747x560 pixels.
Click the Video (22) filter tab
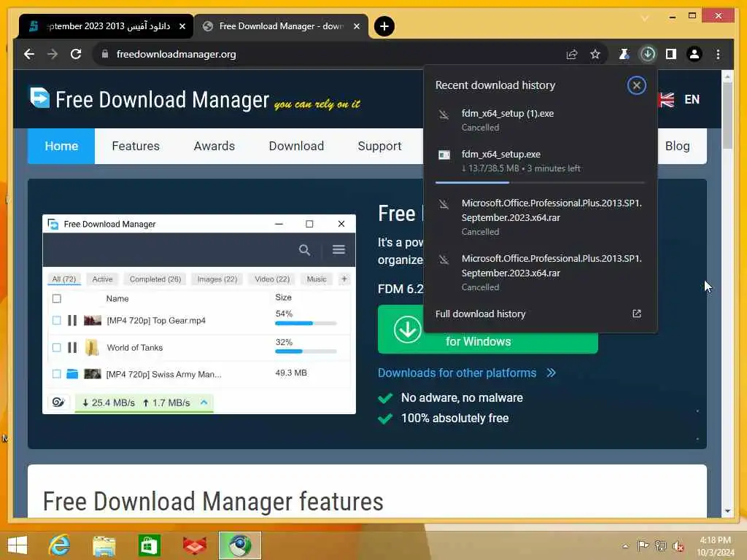click(x=272, y=279)
